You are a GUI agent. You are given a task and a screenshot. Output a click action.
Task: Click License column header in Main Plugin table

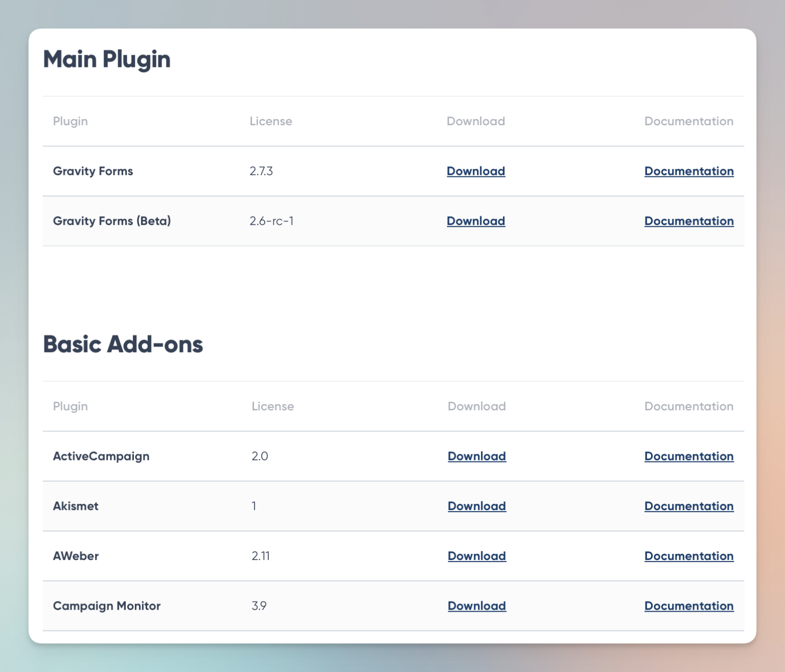point(270,121)
